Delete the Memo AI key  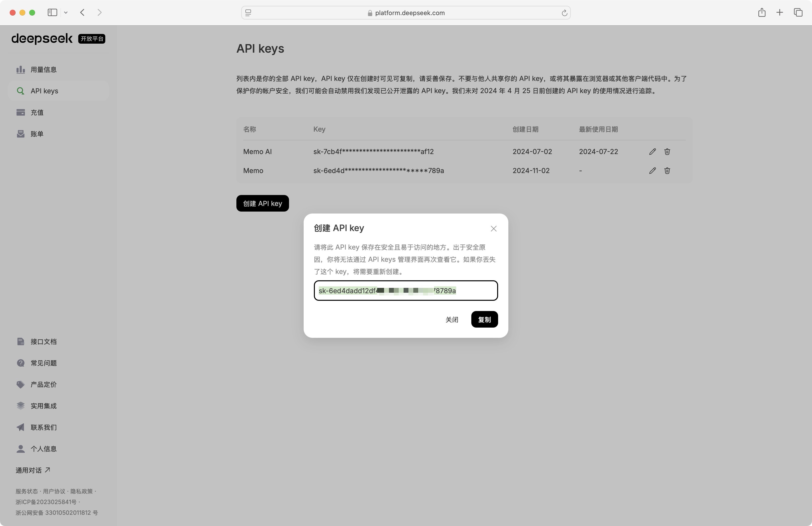(x=667, y=152)
